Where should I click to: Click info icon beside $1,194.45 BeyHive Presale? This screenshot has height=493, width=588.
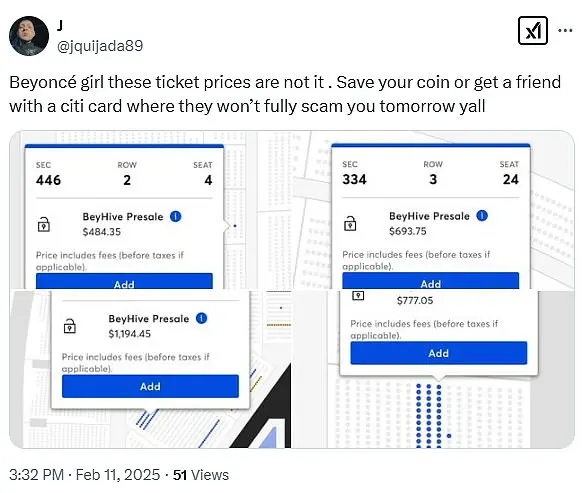pyautogui.click(x=201, y=318)
